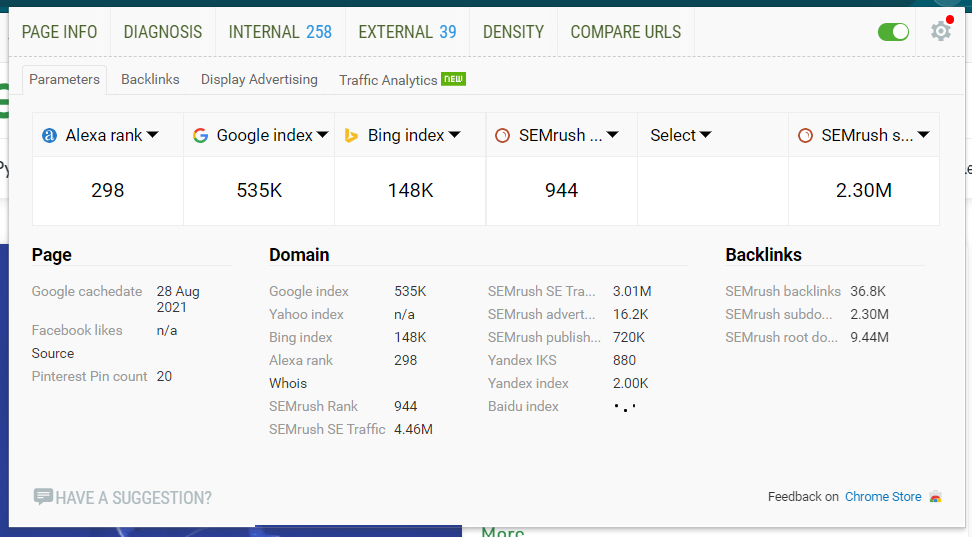Click the Google logo icon
This screenshot has height=537, width=972.
[x=201, y=135]
